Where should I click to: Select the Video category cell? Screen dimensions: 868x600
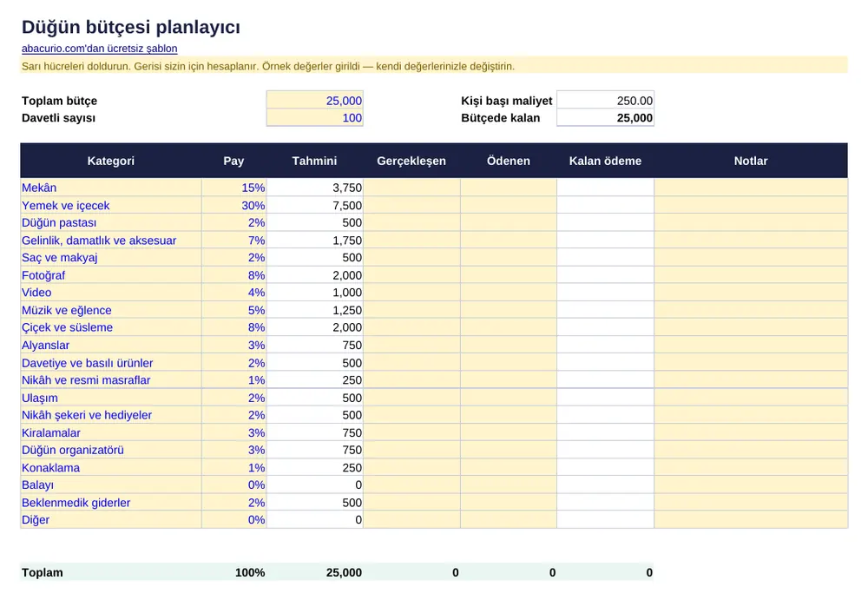[111, 292]
